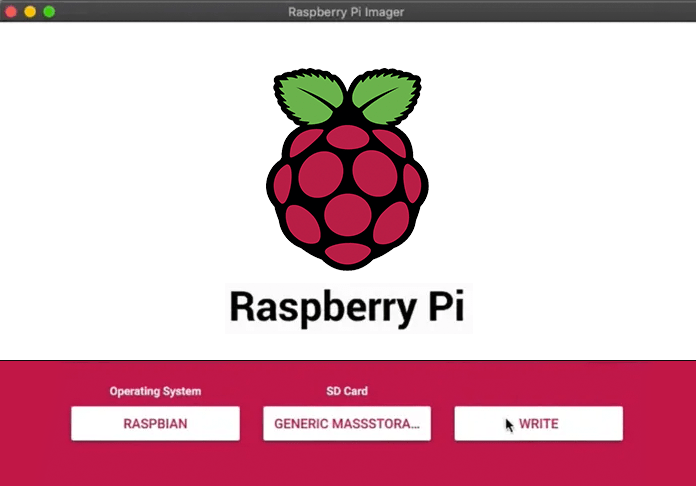Screen dimensions: 696x486
Task: Click the "Operating System" label
Action: pyautogui.click(x=155, y=391)
